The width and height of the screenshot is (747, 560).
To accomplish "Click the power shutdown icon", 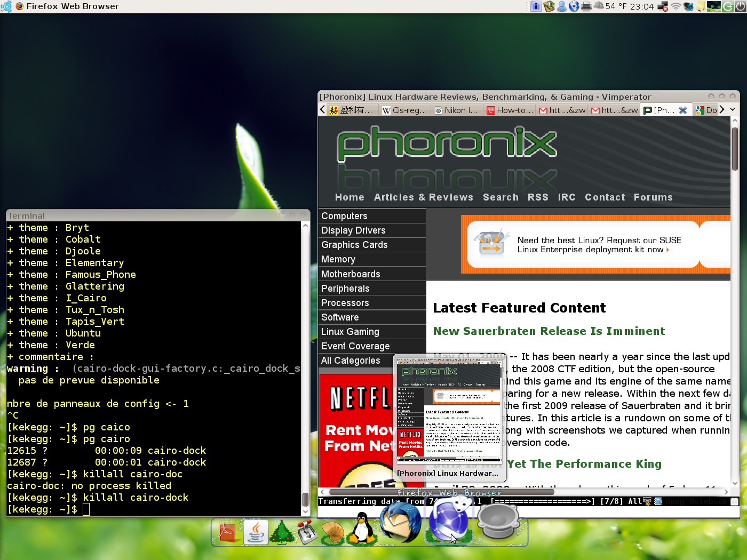I will (740, 6).
